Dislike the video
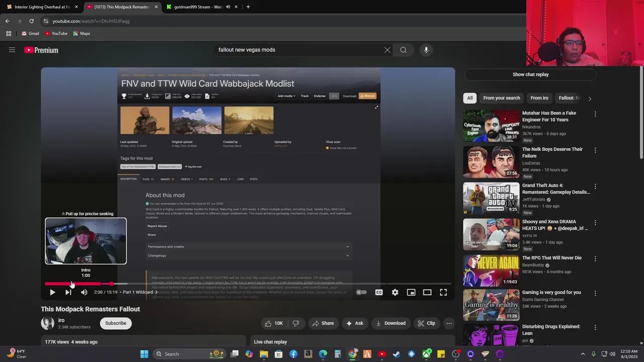This screenshot has height=362, width=644. 296,323
